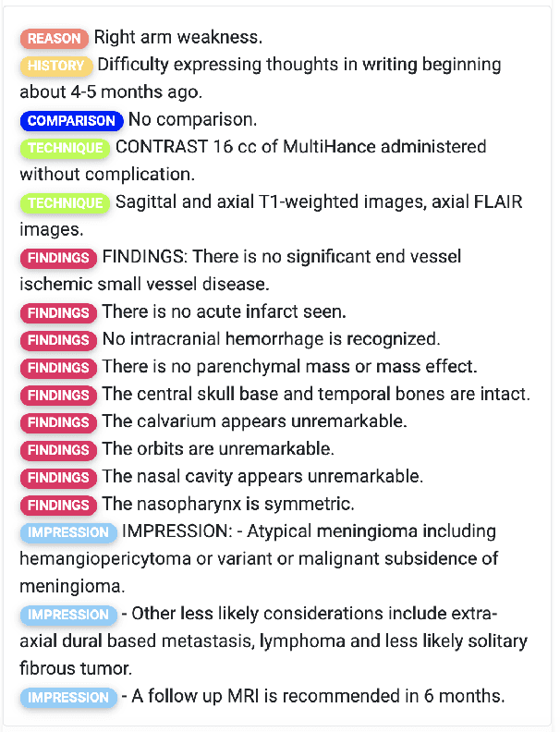The image size is (560, 732).
Task: Select the TECHNIQUE tag before CONTRAST 16 cc
Action: pyautogui.click(x=65, y=148)
